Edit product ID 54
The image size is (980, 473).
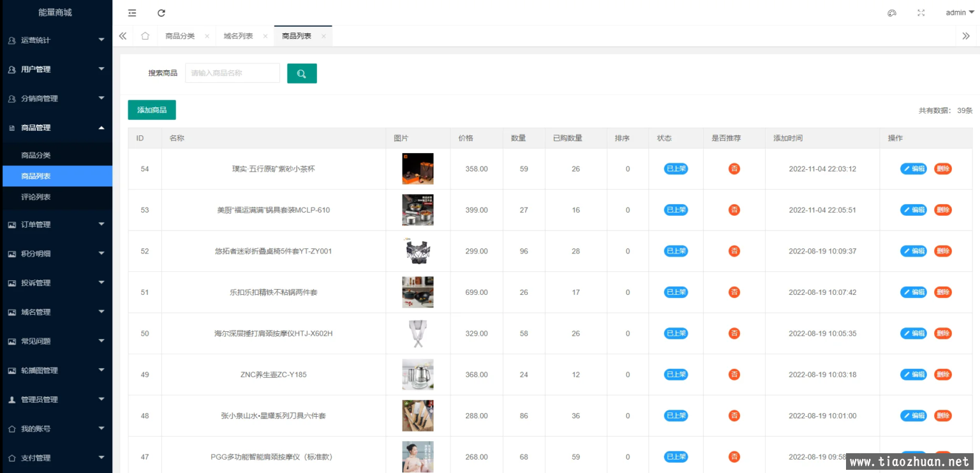(914, 169)
